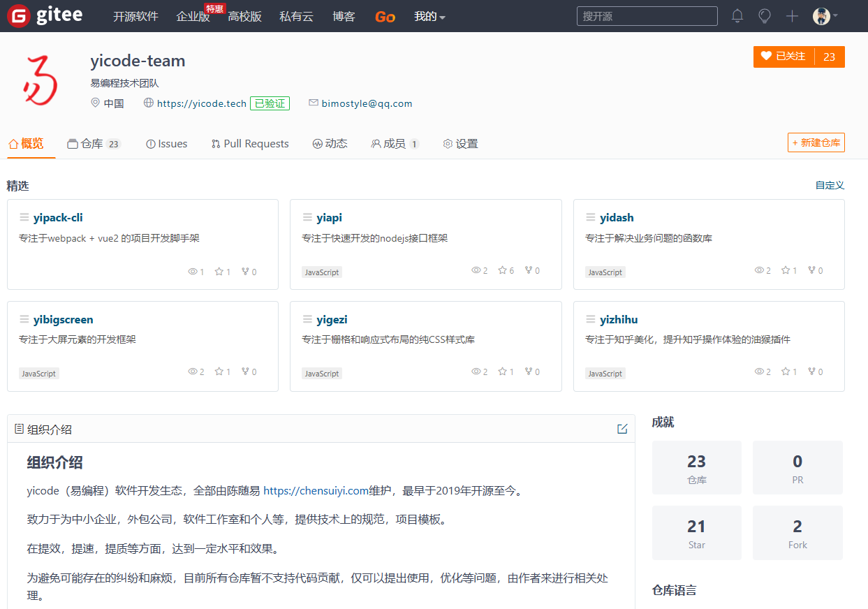Click the drag handle icon on yibigscreen card
This screenshot has height=609, width=868.
pos(24,319)
